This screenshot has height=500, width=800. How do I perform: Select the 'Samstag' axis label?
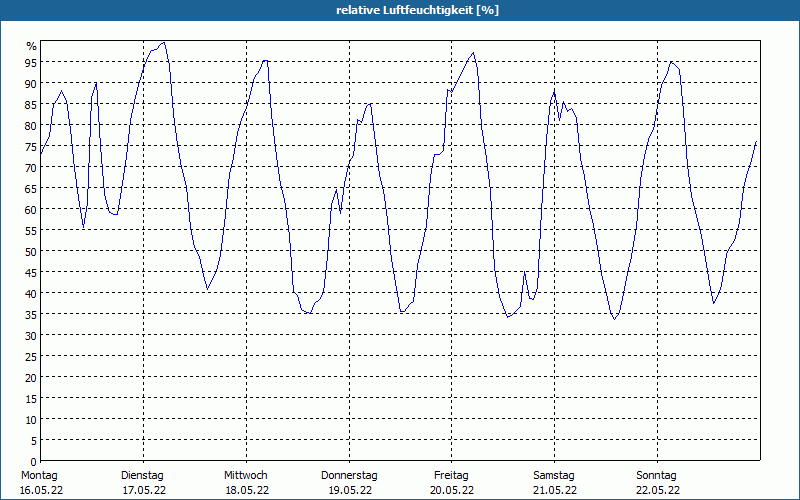554,475
